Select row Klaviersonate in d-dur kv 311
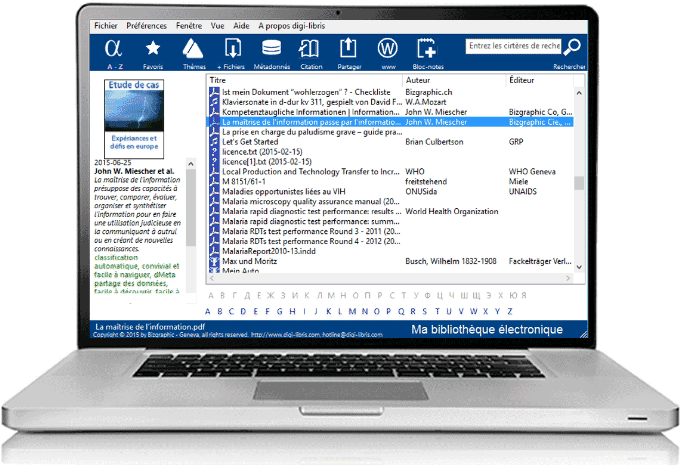The height and width of the screenshot is (465, 680). (390, 102)
